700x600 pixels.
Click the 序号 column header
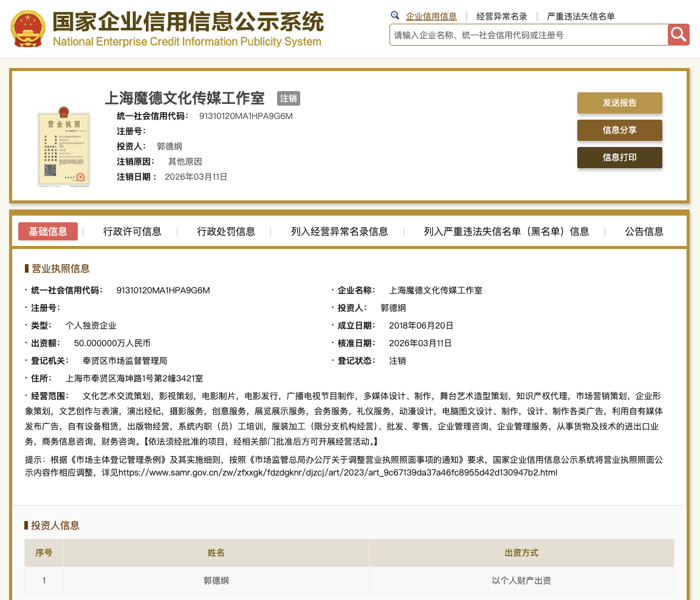click(x=44, y=553)
